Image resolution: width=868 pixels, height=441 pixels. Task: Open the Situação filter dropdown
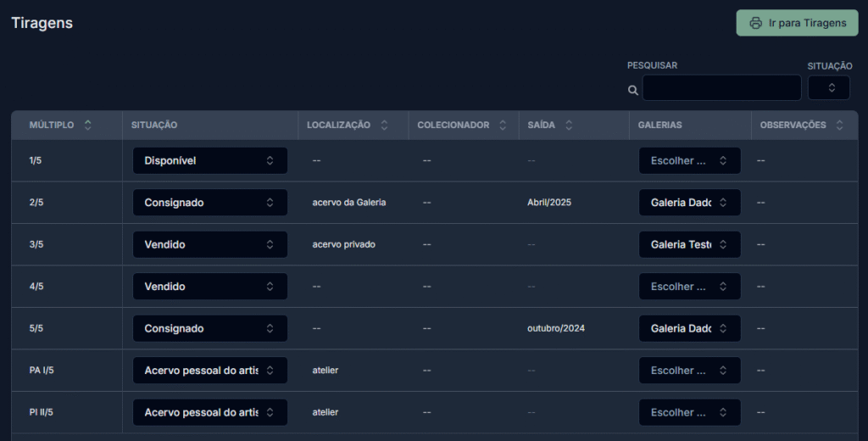[829, 88]
